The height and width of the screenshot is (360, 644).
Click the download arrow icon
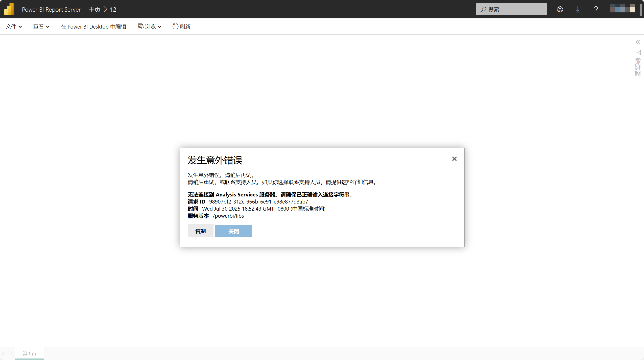578,9
